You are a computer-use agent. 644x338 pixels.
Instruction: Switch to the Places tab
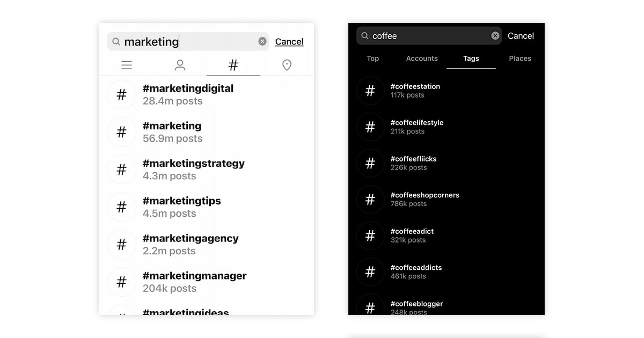519,58
